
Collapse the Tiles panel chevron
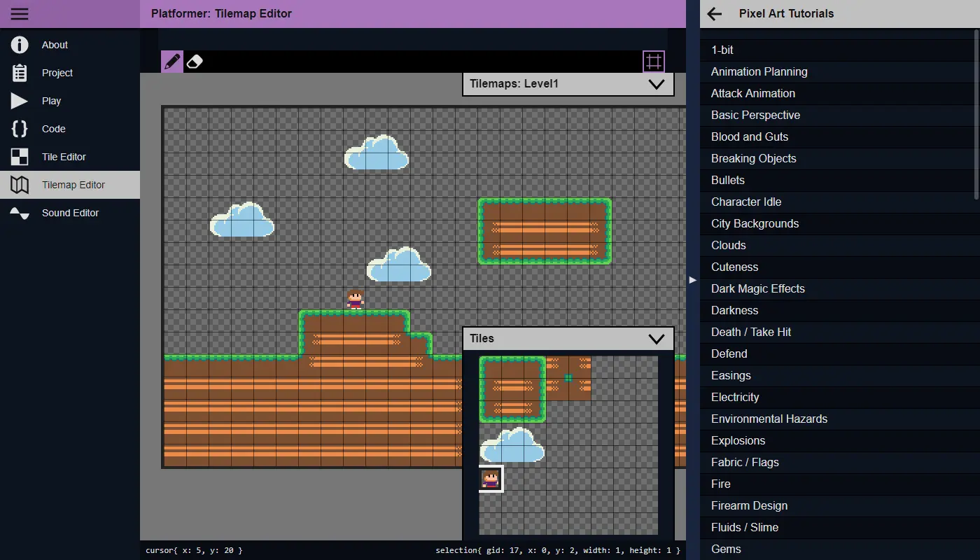tap(656, 339)
